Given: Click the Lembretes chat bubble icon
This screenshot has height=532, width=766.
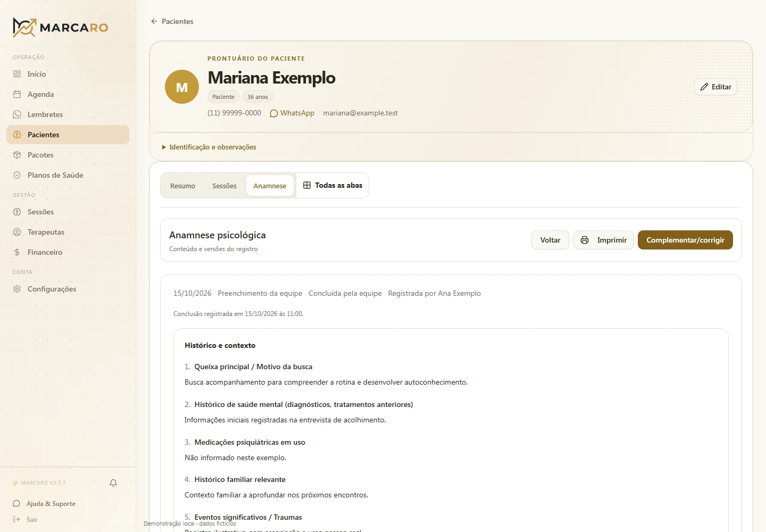Looking at the screenshot, I should click(x=17, y=114).
